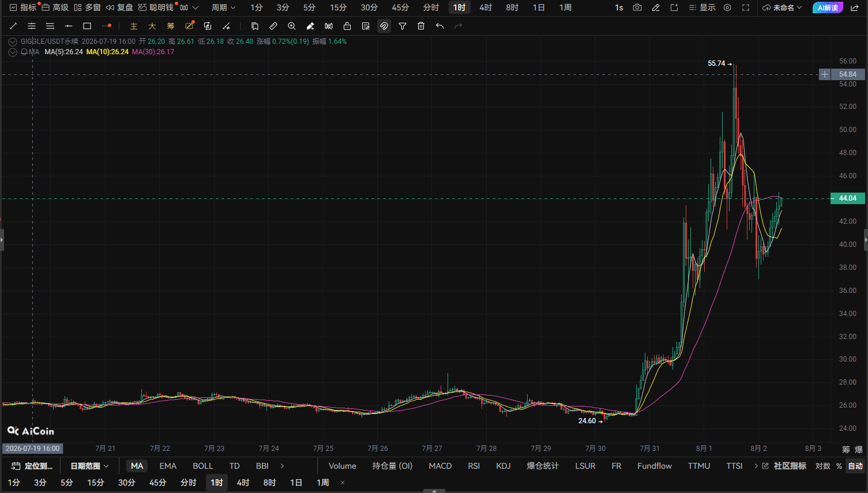The width and height of the screenshot is (868, 493).
Task: Expand the collapsed left side panel
Action: 2,239
